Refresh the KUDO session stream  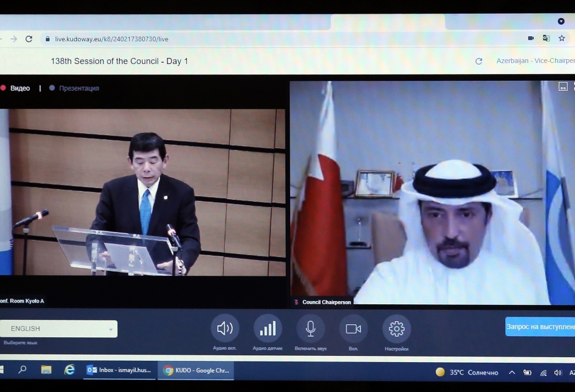[x=478, y=61]
